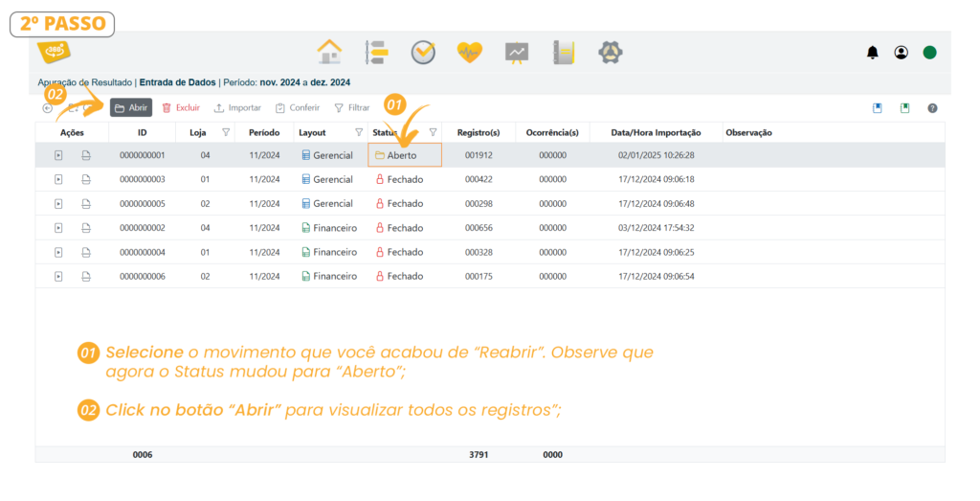980x501 pixels.
Task: Sort by Data/Hora Importação column header
Action: coord(657,132)
